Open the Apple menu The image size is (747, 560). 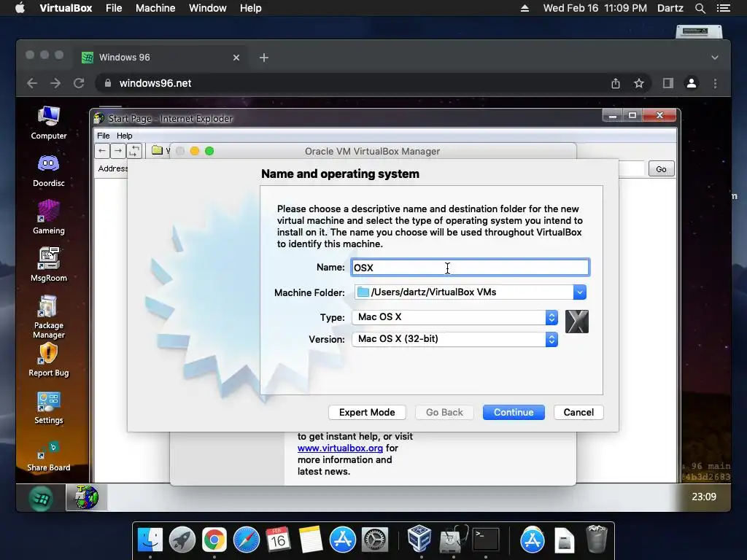click(20, 8)
